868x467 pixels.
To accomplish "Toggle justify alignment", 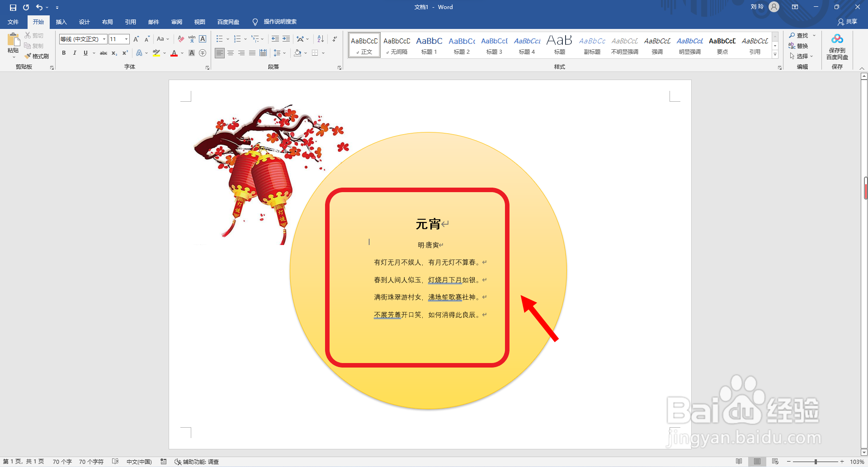I will [252, 53].
